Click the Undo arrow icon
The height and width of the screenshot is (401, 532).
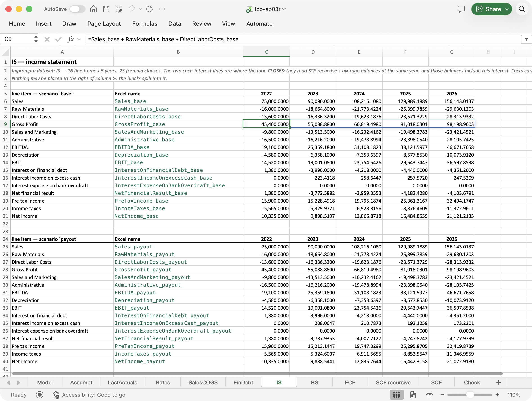click(131, 9)
